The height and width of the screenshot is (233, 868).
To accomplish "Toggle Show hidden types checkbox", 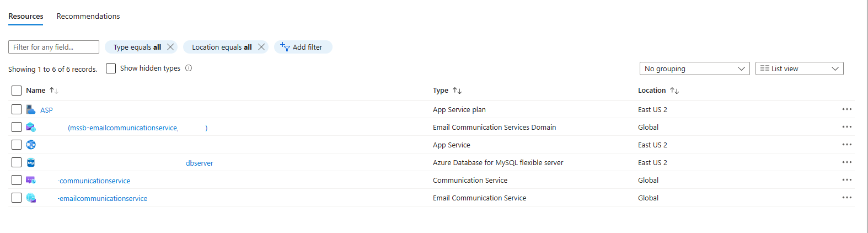I will (x=111, y=68).
